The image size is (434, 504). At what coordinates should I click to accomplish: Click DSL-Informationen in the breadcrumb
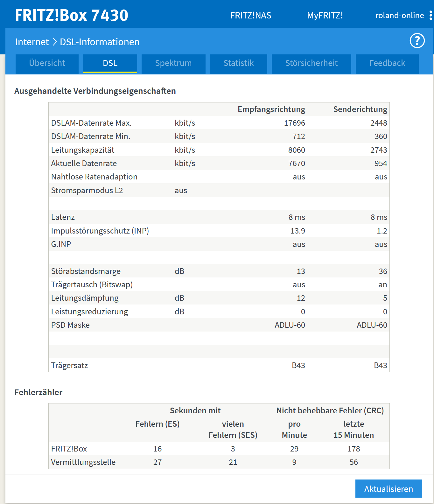pyautogui.click(x=100, y=42)
